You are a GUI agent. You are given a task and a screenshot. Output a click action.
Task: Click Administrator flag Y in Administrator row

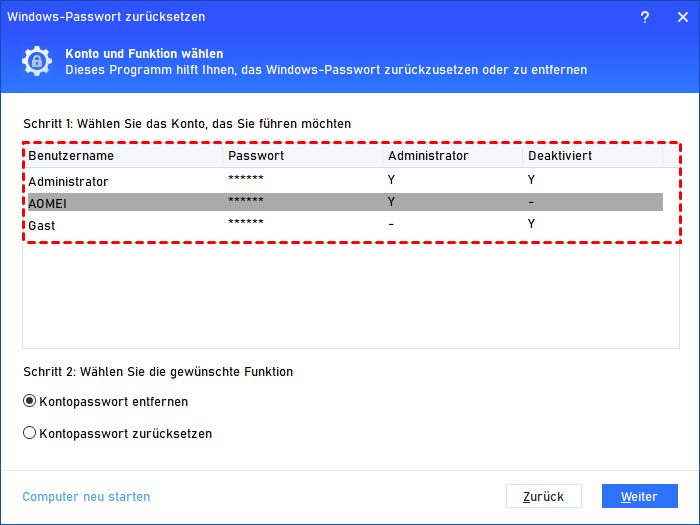click(392, 182)
